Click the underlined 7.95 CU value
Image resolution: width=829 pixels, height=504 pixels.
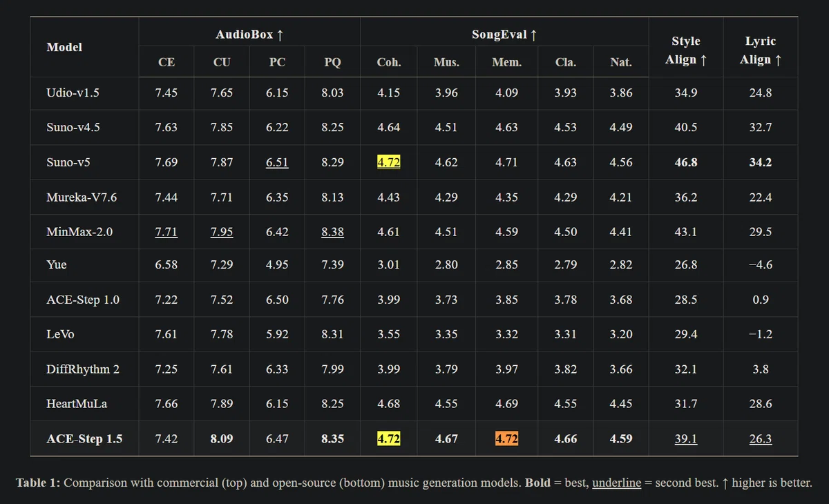pyautogui.click(x=222, y=231)
